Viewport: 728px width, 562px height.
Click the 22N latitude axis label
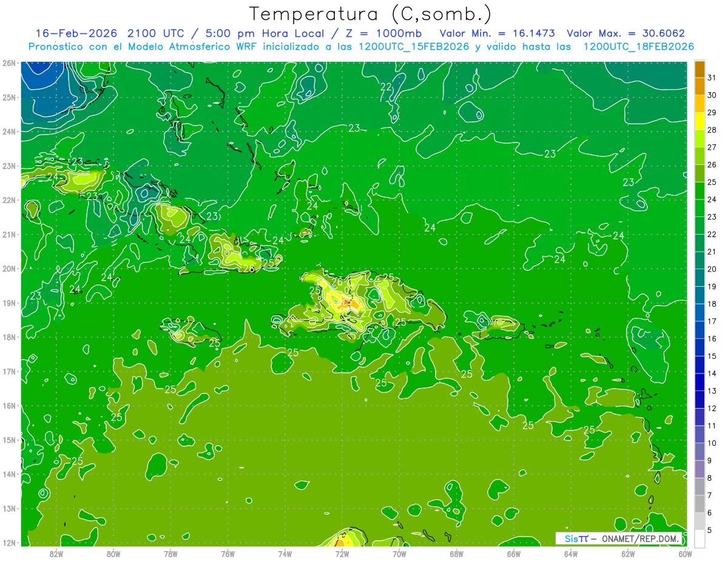[8, 200]
